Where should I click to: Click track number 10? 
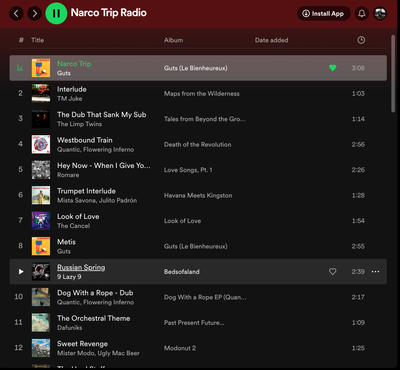pos(19,297)
